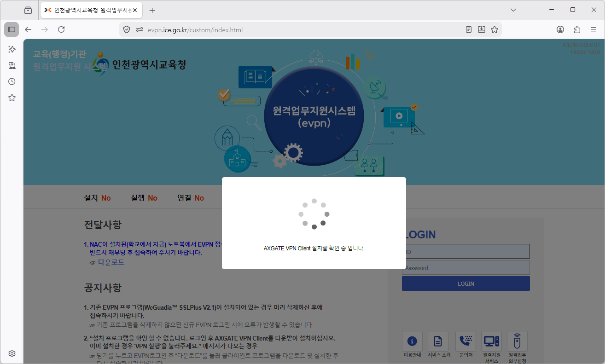List all tabs dropdown arrow
Image resolution: width=605 pixels, height=364 pixels.
pos(514,10)
